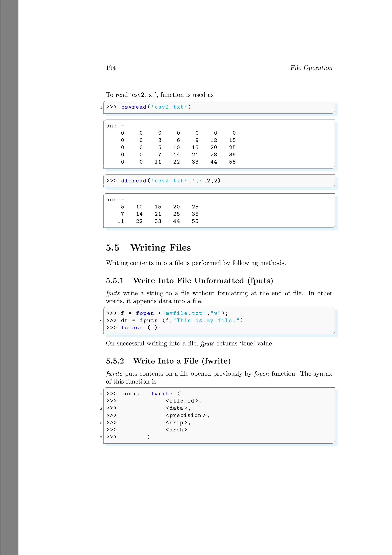The image size is (392, 555).
Task: Click the sentence 'To read 'csv2.txt', function is used as'
Action: (x=160, y=95)
